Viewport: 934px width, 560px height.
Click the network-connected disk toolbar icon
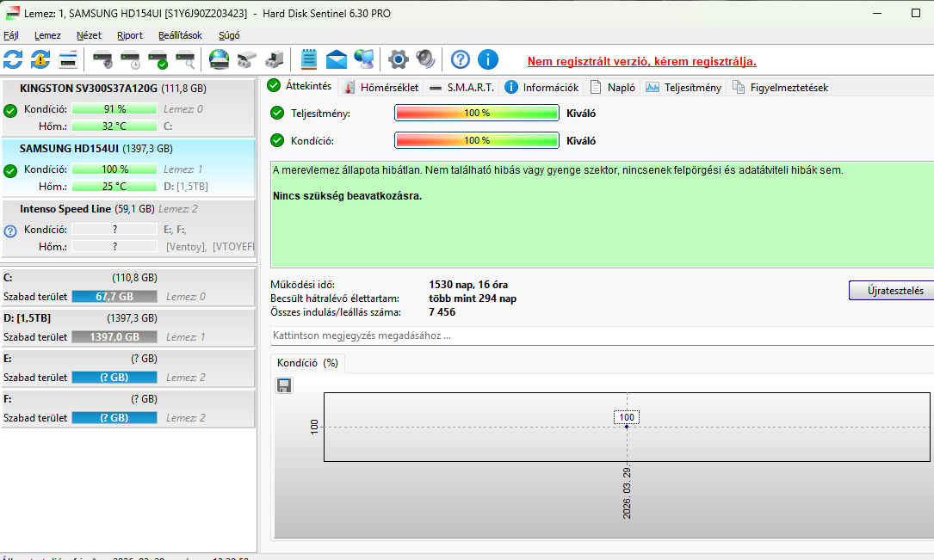pyautogui.click(x=246, y=59)
